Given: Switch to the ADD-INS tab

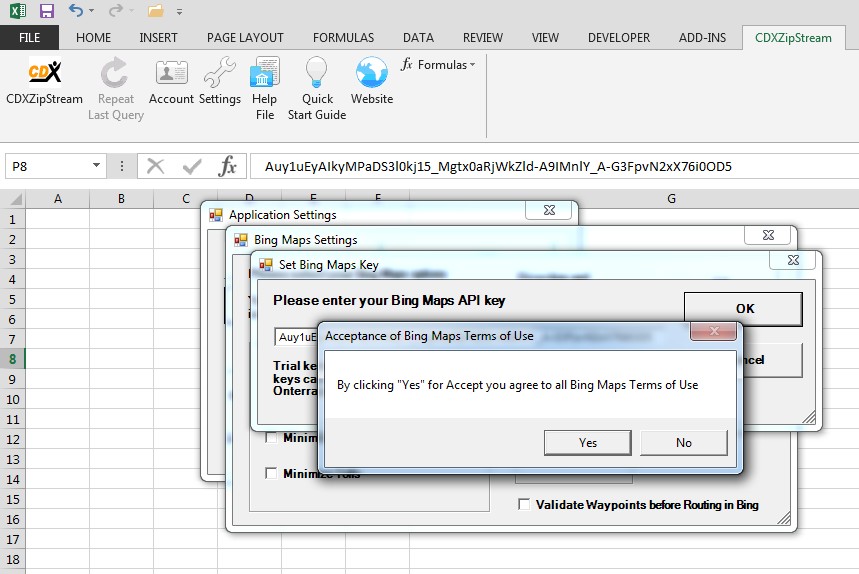Looking at the screenshot, I should [x=702, y=38].
